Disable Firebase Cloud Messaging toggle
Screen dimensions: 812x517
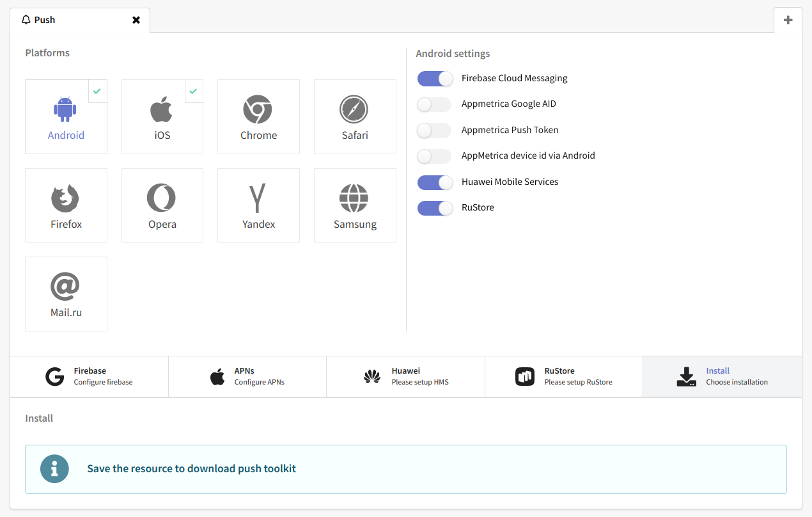435,78
